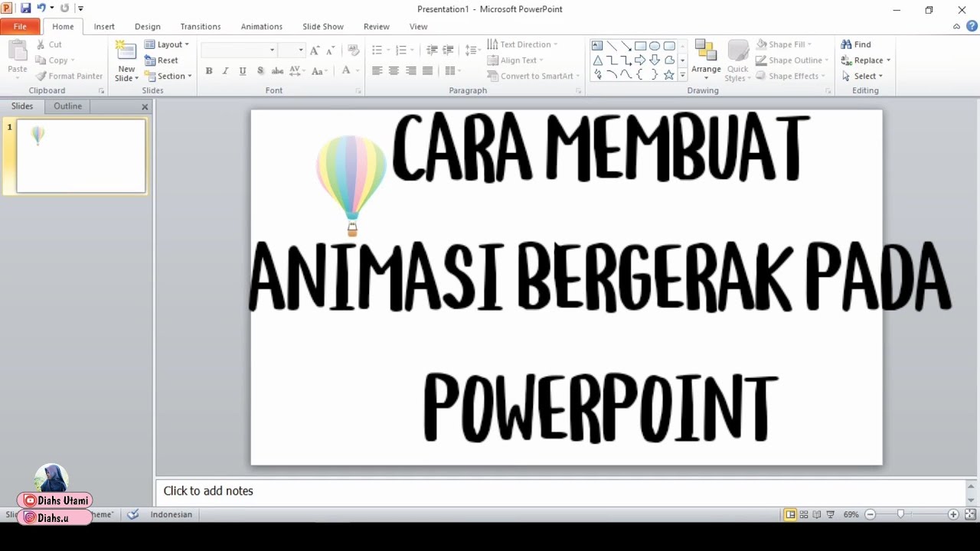
Task: Switch to the Insert tab
Action: pos(104,26)
